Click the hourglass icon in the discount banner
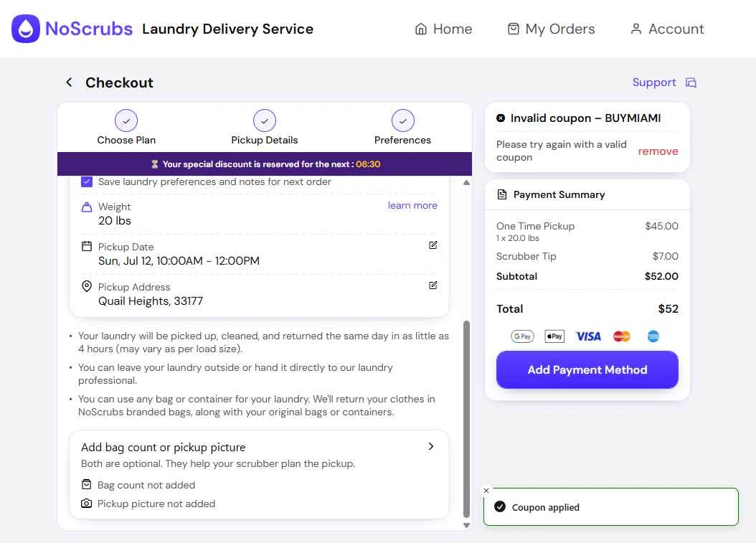Screen dimensions: 756x543 pyautogui.click(x=155, y=164)
